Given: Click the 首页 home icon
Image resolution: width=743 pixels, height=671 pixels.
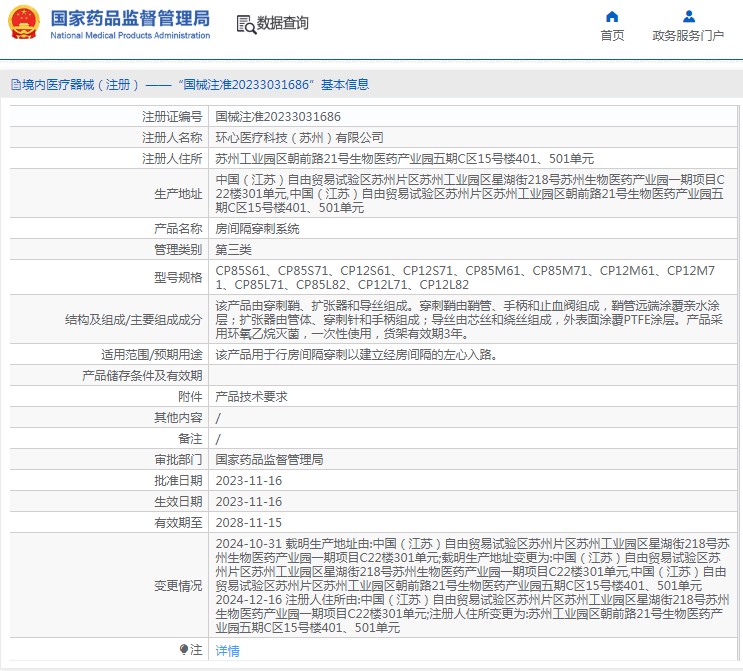Looking at the screenshot, I should click(612, 17).
